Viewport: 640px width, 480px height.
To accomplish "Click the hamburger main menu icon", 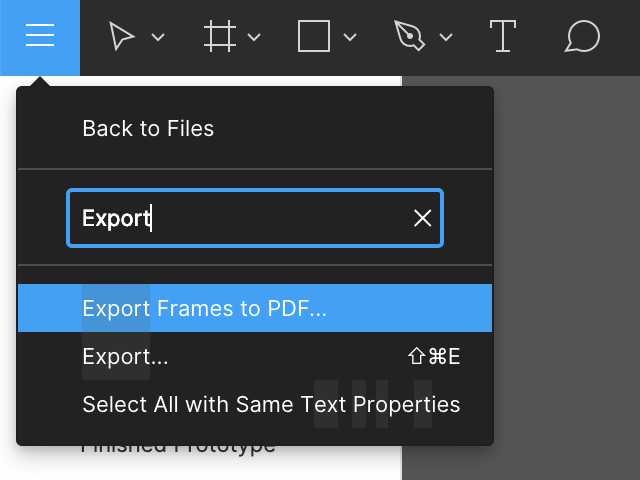I will (40, 37).
